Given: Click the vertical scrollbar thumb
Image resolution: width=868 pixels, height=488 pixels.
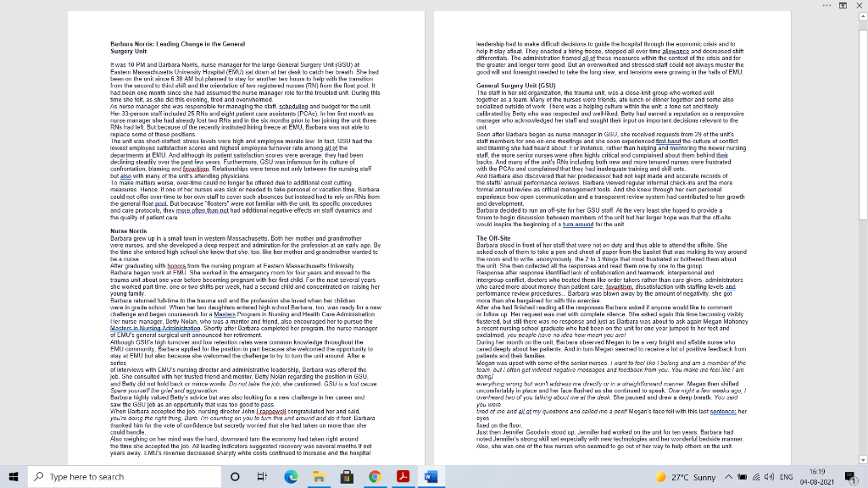Looking at the screenshot, I should point(862,125).
